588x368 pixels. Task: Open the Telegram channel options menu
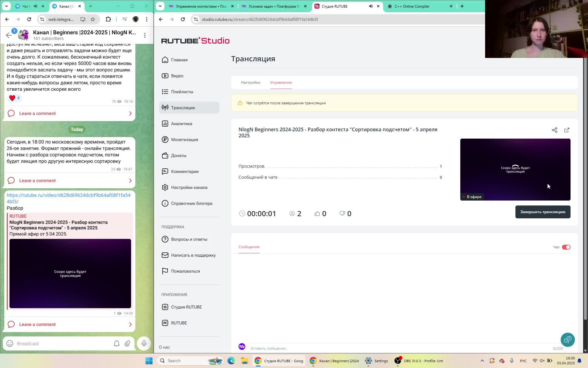click(145, 35)
